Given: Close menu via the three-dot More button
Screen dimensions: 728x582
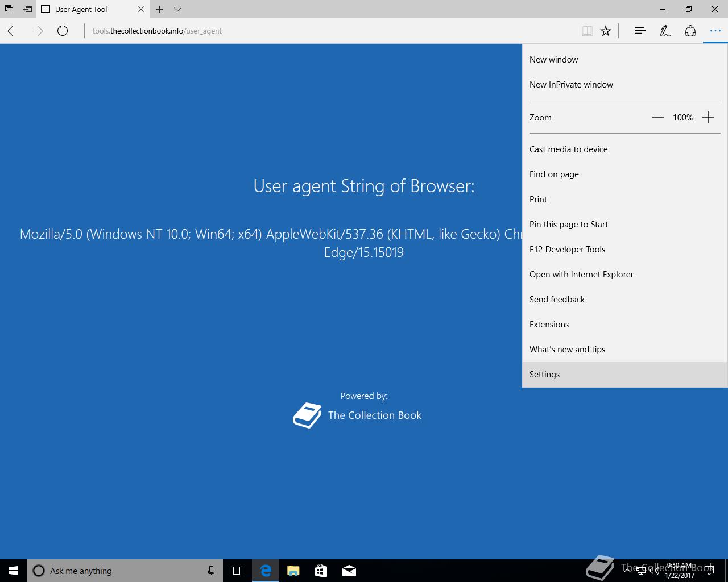Looking at the screenshot, I should (715, 31).
